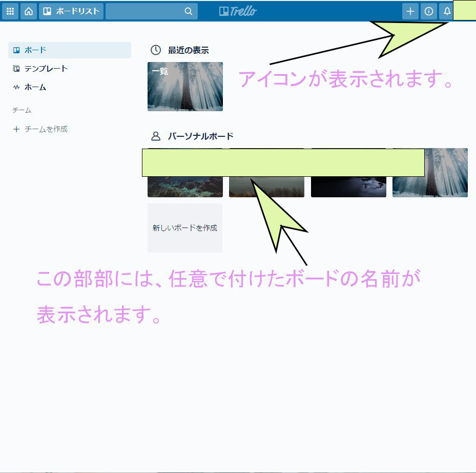
Task: Open the plus create menu
Action: [x=410, y=11]
